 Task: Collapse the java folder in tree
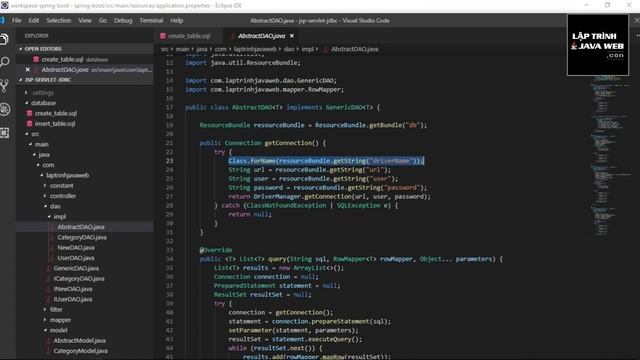point(34,155)
